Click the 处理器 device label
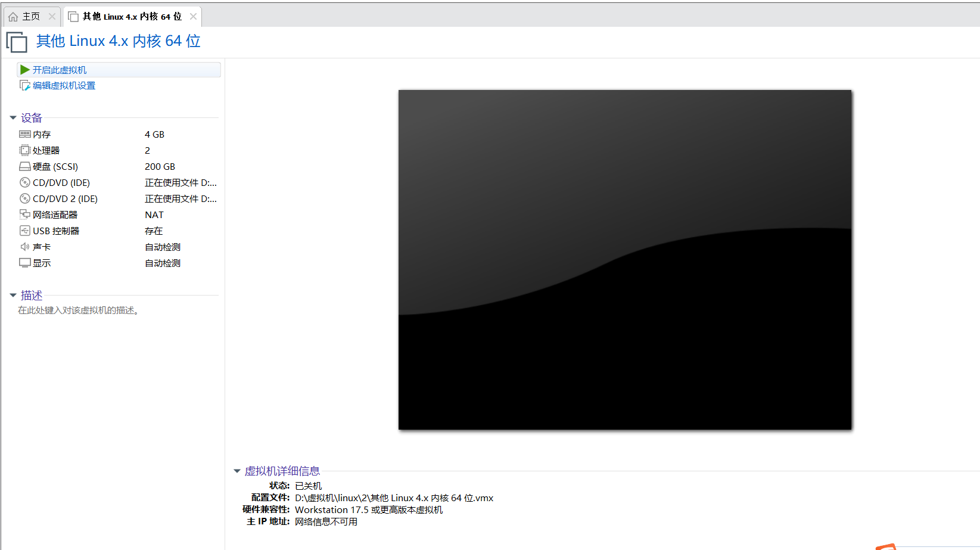The height and width of the screenshot is (550, 980). tap(46, 151)
